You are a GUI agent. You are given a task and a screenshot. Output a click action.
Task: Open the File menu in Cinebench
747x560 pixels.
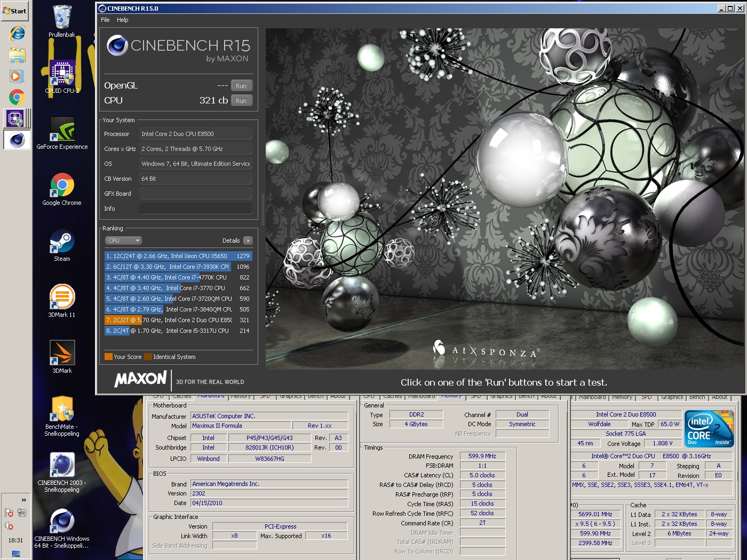tap(105, 20)
